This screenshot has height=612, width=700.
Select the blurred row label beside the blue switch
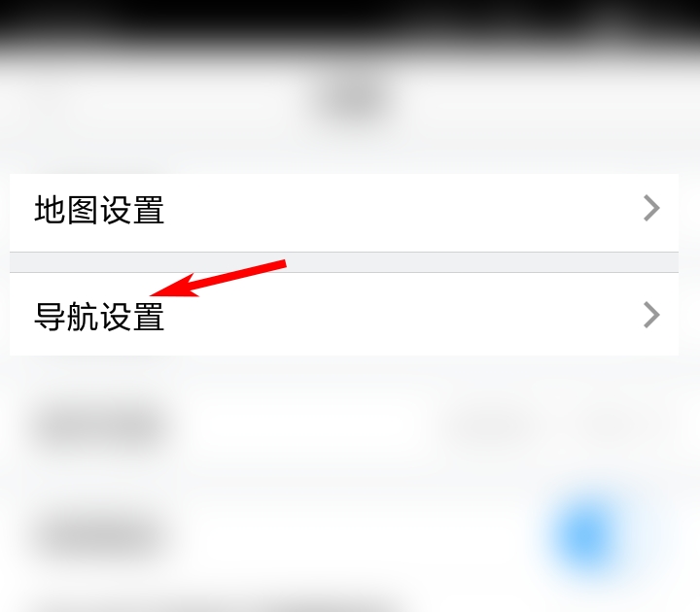[100, 535]
